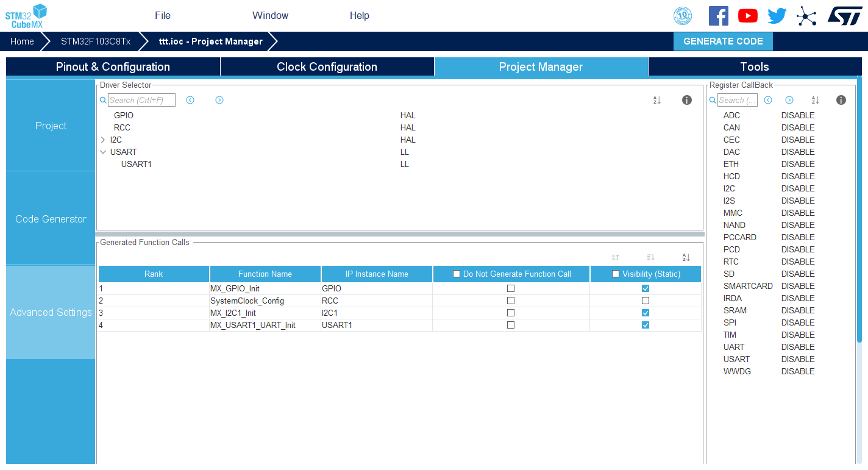Viewport: 868px width, 470px height.
Task: Show Driver Selector info icon
Action: [x=687, y=100]
